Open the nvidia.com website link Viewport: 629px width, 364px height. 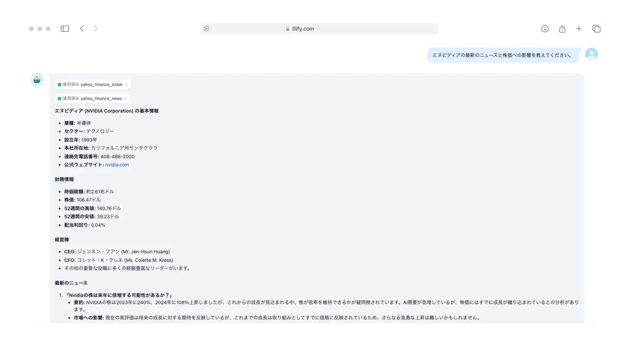pos(117,164)
